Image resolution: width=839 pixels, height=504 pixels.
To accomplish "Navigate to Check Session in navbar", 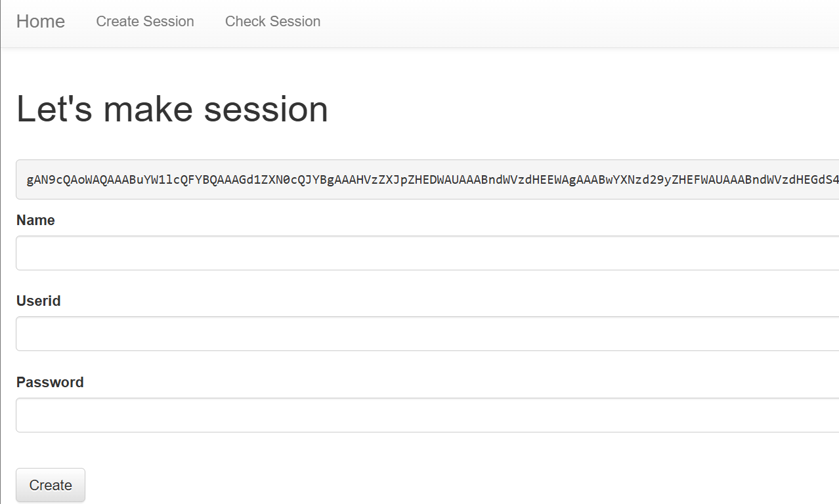I will pyautogui.click(x=273, y=22).
